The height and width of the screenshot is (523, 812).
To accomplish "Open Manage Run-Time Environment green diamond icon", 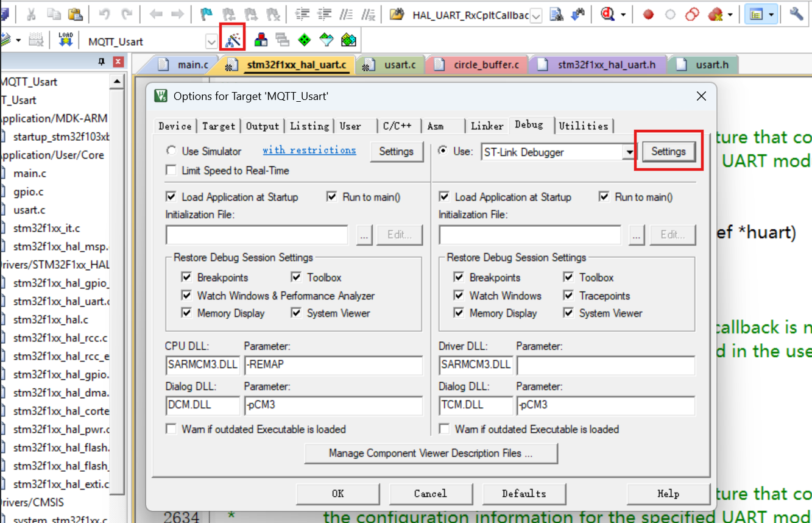I will coord(305,41).
